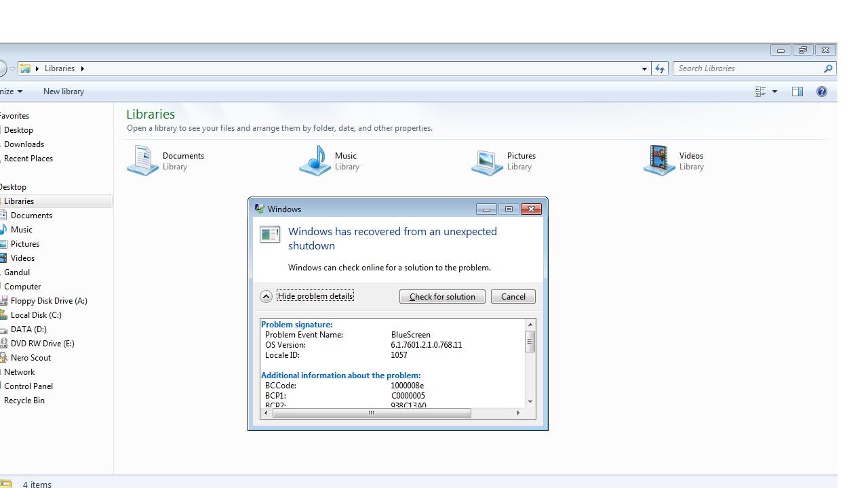The height and width of the screenshot is (488, 868).
Task: Select Control Panel in navigation pane
Action: point(28,386)
